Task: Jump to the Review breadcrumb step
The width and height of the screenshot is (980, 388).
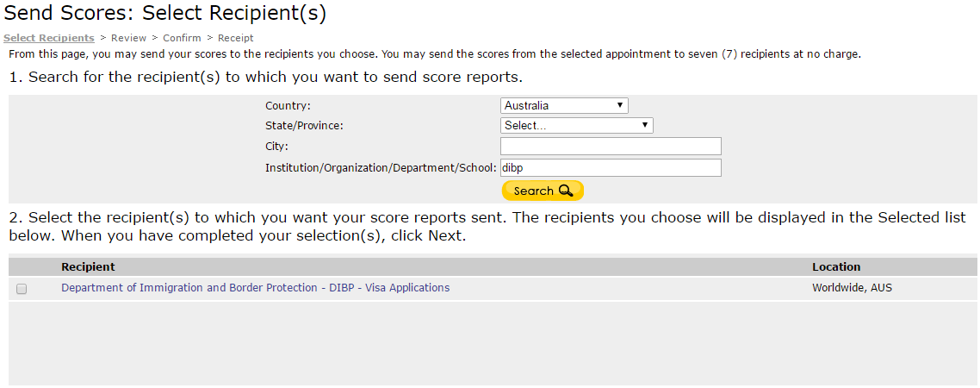Action: (x=128, y=38)
